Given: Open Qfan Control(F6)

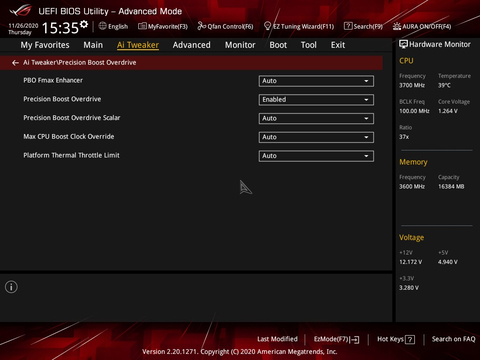Looking at the screenshot, I should 225,26.
